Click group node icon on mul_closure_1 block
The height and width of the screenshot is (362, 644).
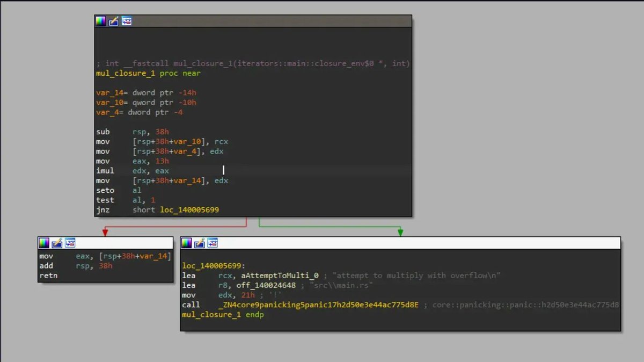coord(127,21)
